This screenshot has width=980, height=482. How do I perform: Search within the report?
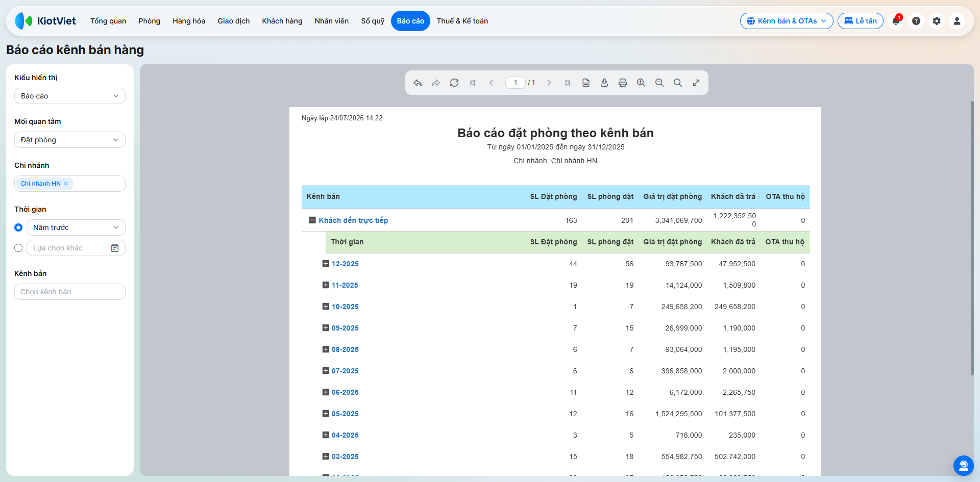[678, 83]
